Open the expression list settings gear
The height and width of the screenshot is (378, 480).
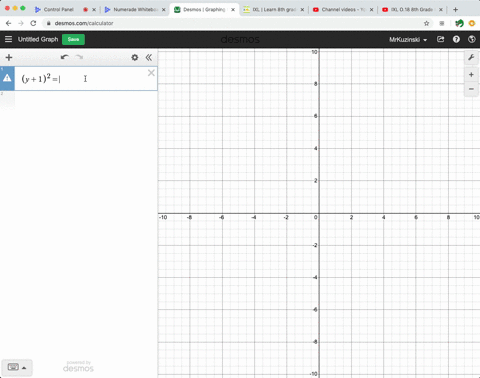click(135, 57)
